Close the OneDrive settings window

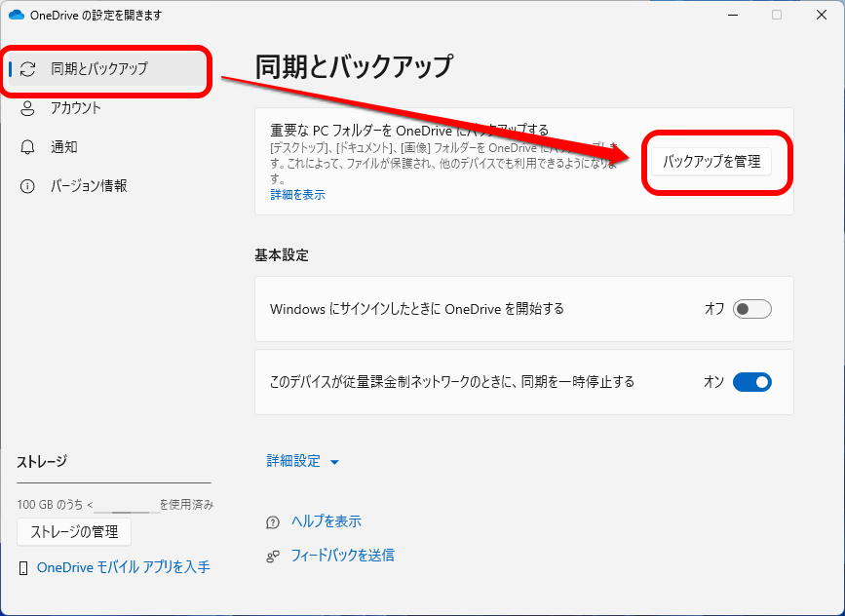click(822, 15)
